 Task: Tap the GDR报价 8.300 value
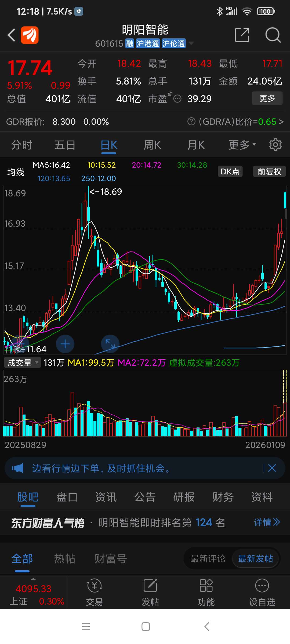point(64,122)
